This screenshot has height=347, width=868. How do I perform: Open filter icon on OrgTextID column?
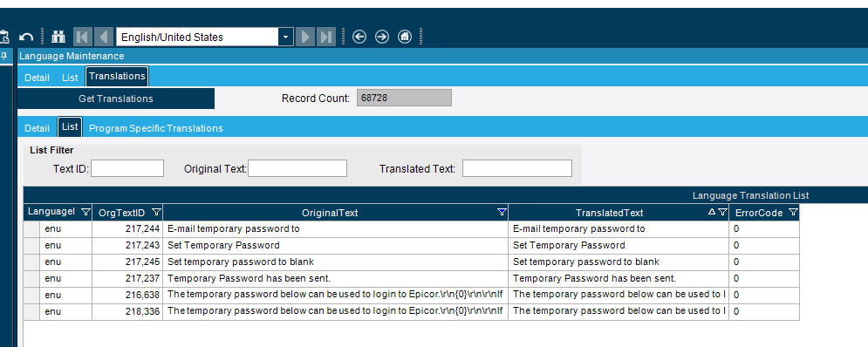[x=156, y=212]
